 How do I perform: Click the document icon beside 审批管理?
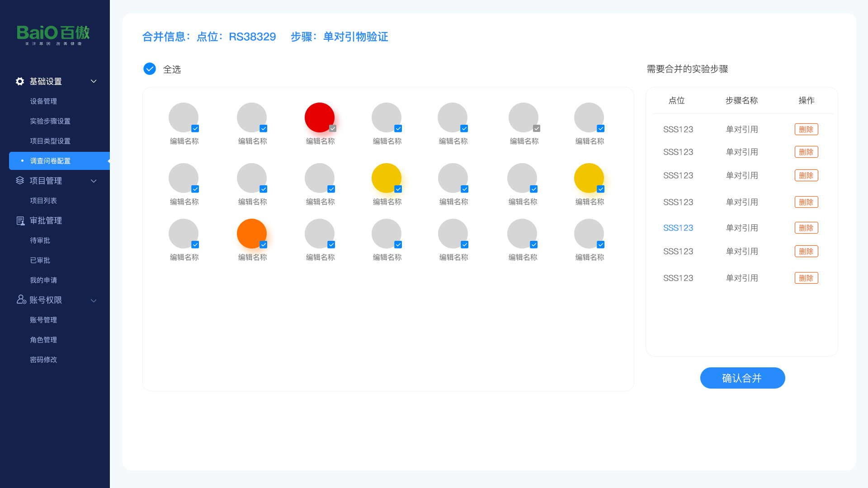tap(20, 221)
